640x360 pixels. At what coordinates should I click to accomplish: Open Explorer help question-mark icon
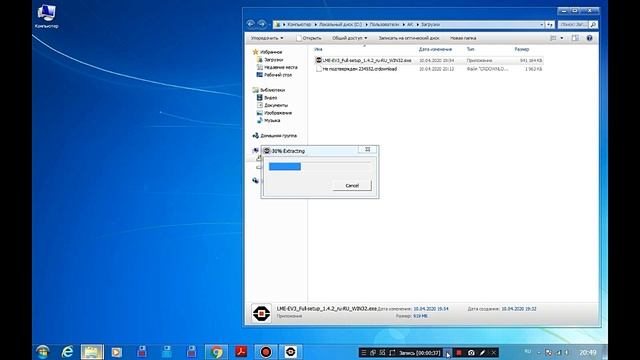point(589,38)
